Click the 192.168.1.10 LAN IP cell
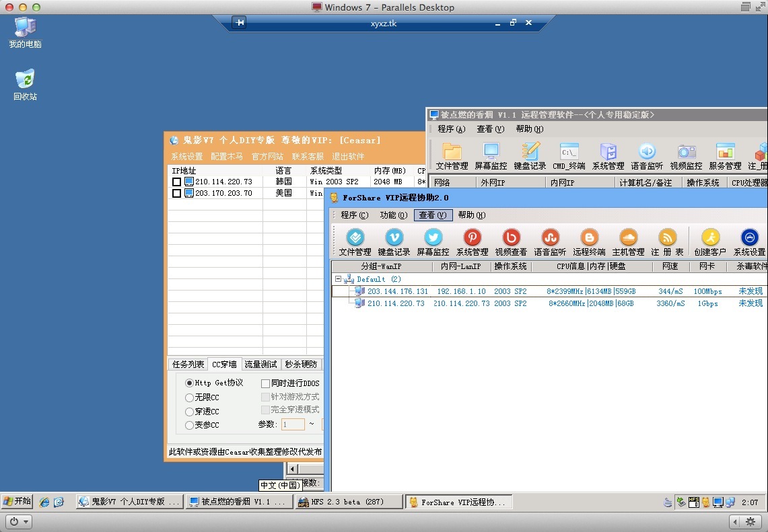This screenshot has height=532, width=768. pos(461,291)
